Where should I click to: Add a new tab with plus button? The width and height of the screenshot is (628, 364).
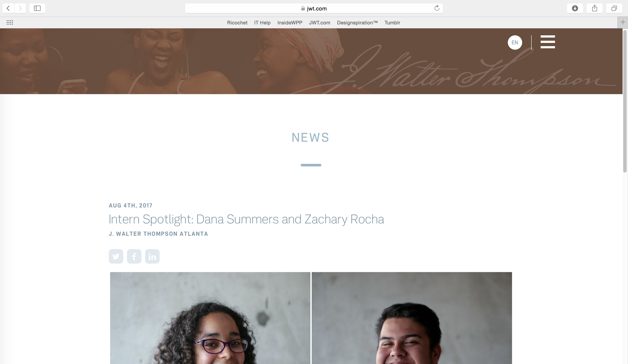click(x=623, y=22)
